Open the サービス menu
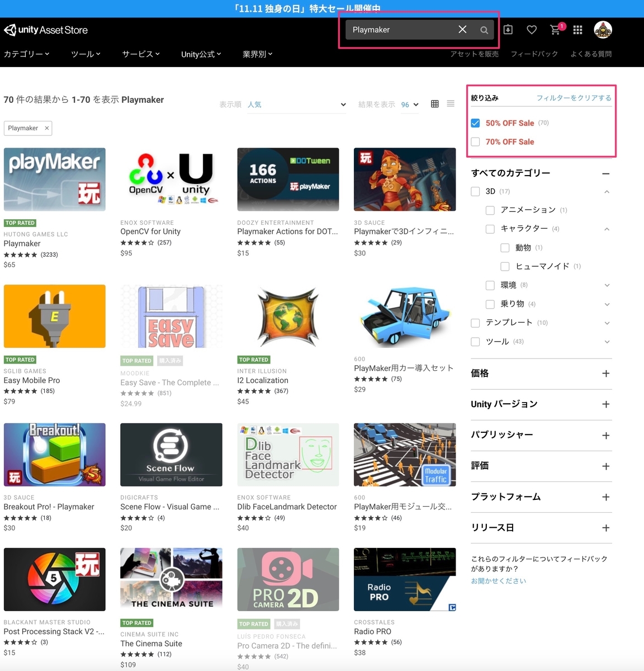Screen dimensions: 644x671 [x=141, y=54]
